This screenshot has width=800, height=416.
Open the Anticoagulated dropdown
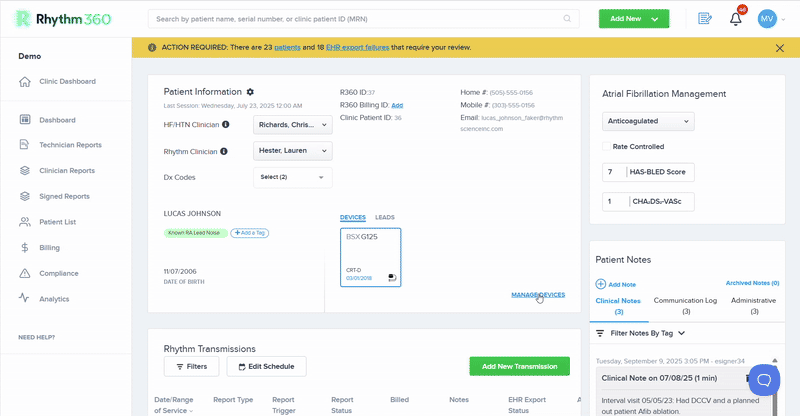tap(648, 121)
